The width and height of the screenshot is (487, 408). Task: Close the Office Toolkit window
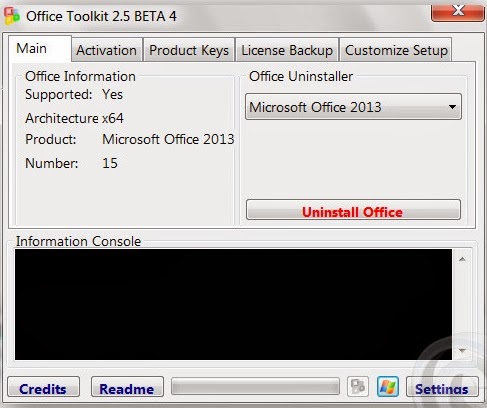[x=458, y=12]
